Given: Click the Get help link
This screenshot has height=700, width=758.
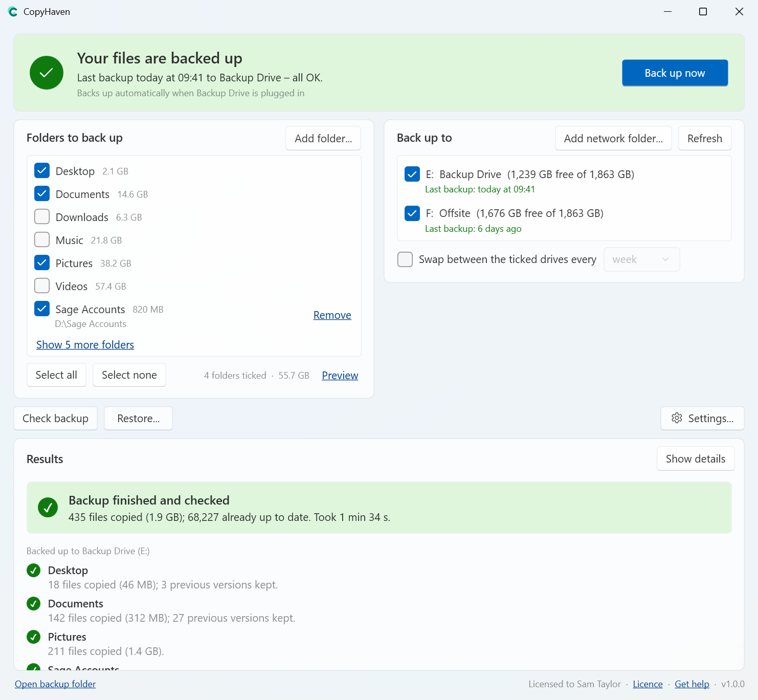Looking at the screenshot, I should click(x=692, y=684).
